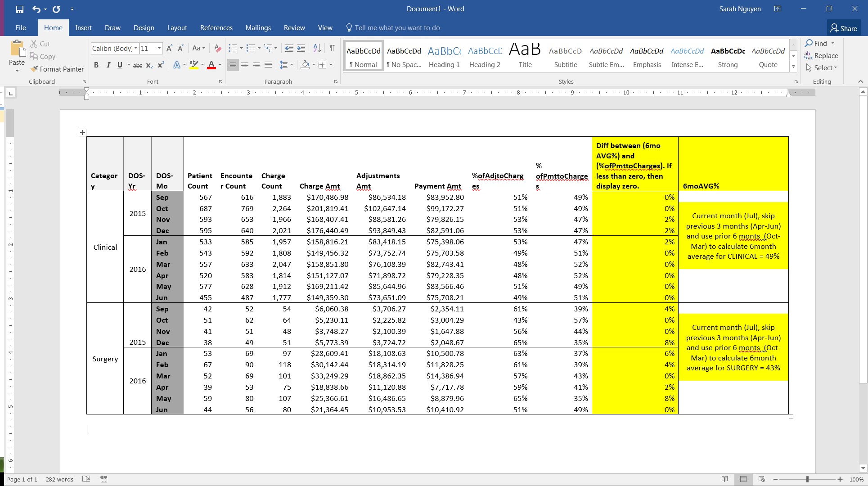Click the Replace button

(x=822, y=56)
